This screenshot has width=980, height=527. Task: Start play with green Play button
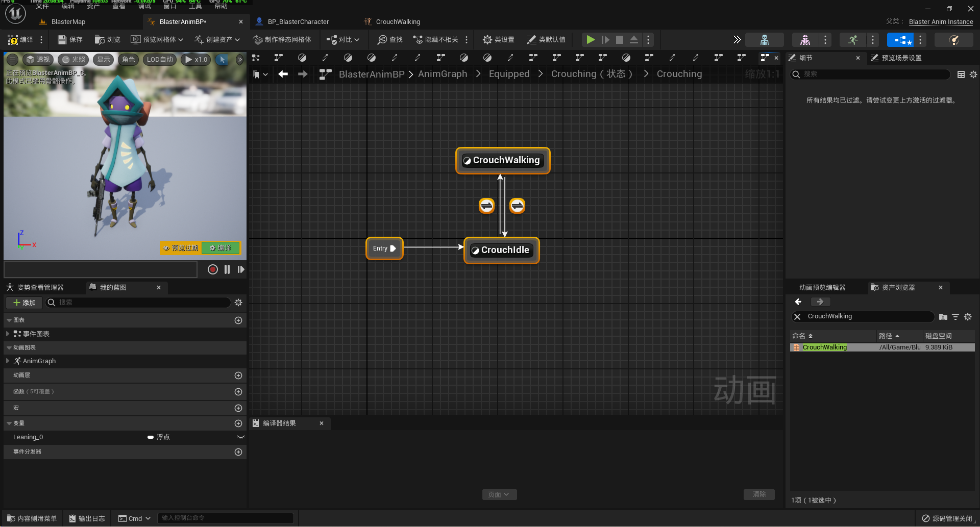(x=591, y=39)
